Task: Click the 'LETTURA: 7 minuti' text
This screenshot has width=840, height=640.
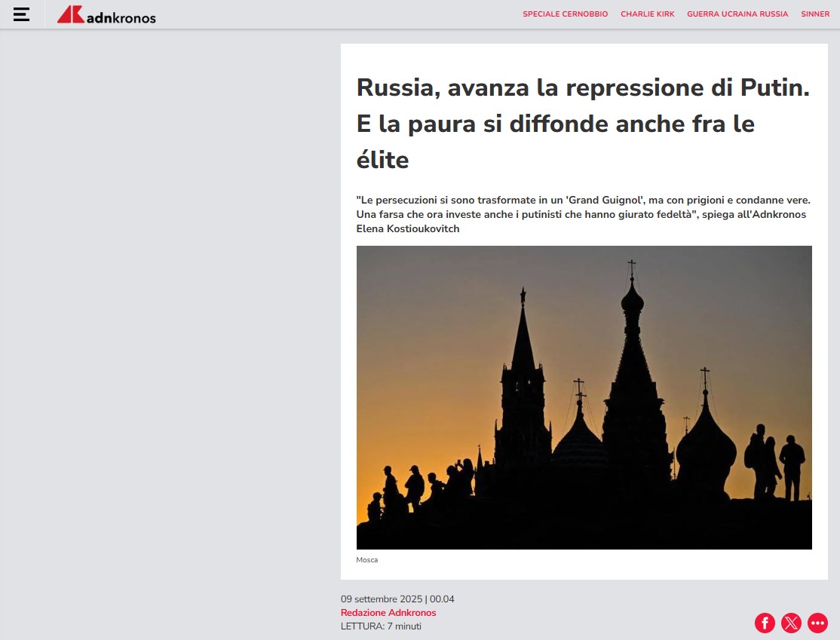Action: tap(381, 626)
